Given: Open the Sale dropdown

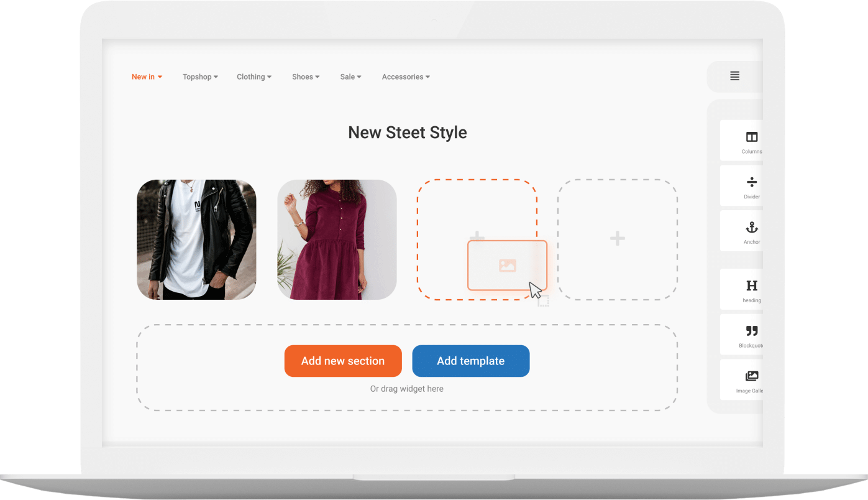Looking at the screenshot, I should 350,76.
